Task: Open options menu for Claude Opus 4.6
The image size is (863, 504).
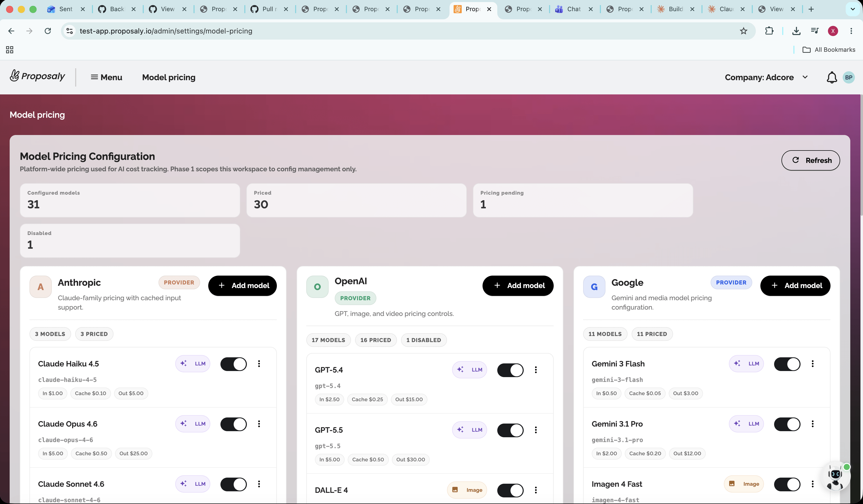Action: coord(259,424)
